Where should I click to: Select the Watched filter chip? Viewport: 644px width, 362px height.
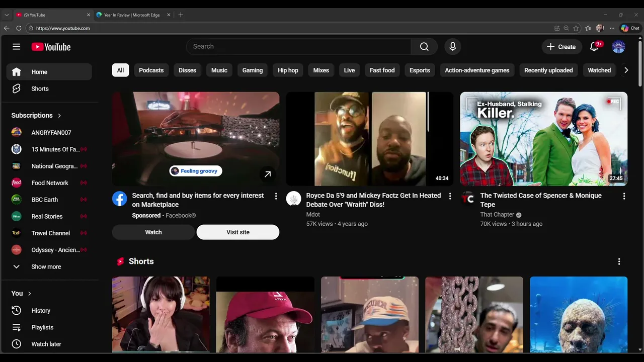599,70
